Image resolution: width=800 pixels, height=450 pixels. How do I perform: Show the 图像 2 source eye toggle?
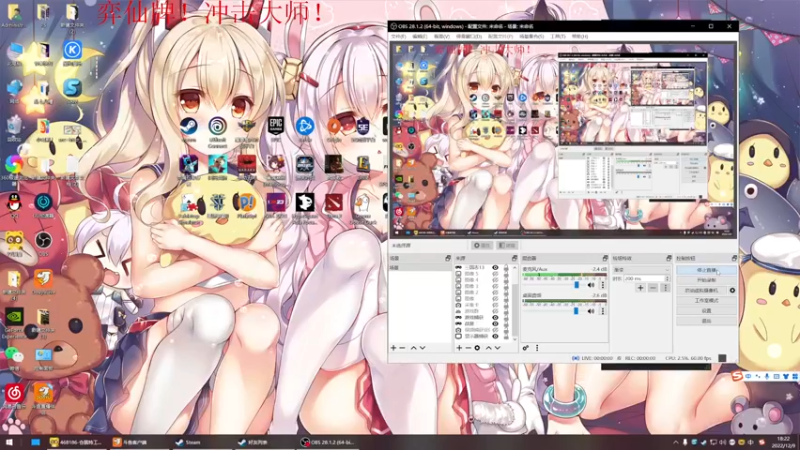point(495,292)
